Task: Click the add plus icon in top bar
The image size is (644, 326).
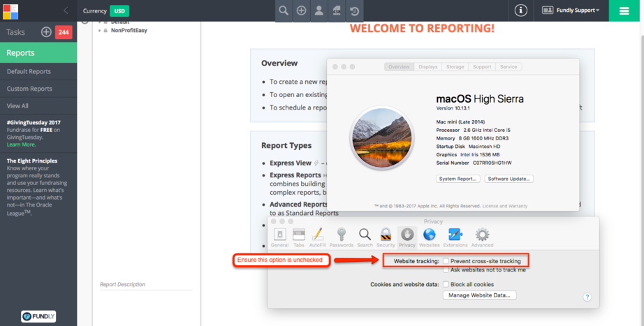Action: [x=302, y=10]
